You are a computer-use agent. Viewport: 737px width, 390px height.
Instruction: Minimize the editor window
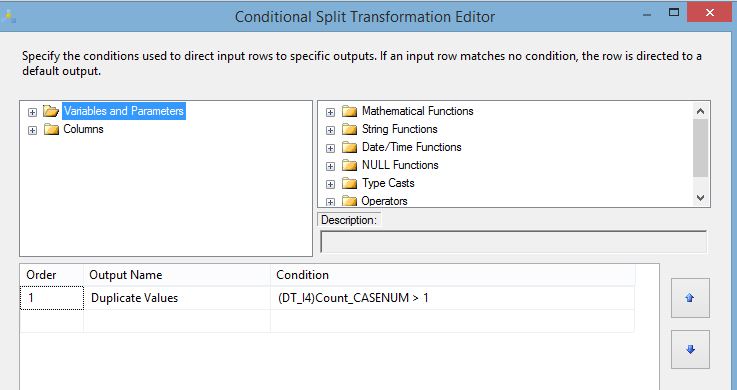647,14
